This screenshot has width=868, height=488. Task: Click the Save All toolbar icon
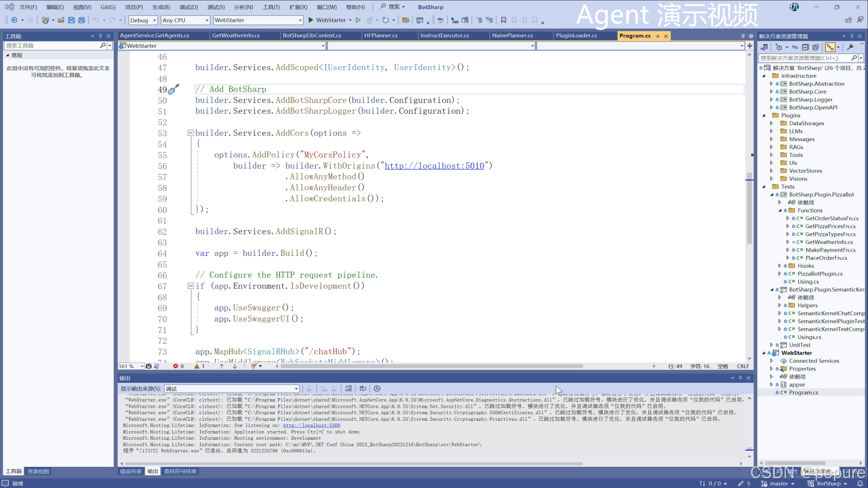point(81,20)
